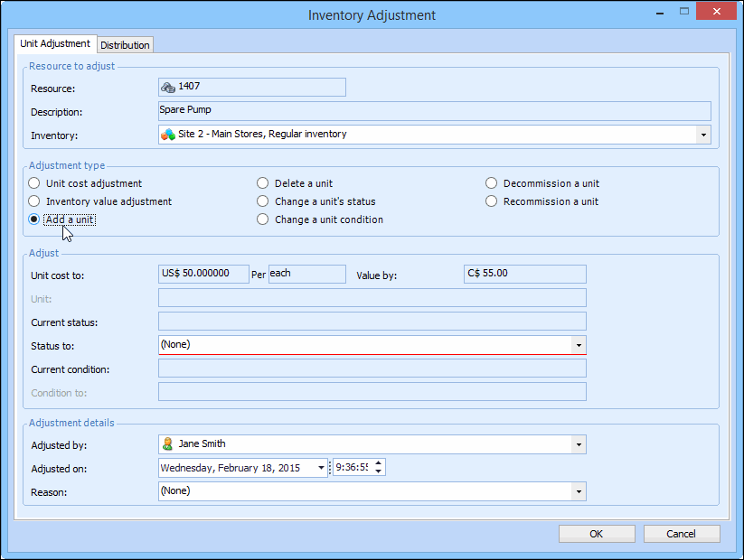Expand the Adjusted by dropdown
The height and width of the screenshot is (560, 744).
pyautogui.click(x=578, y=444)
